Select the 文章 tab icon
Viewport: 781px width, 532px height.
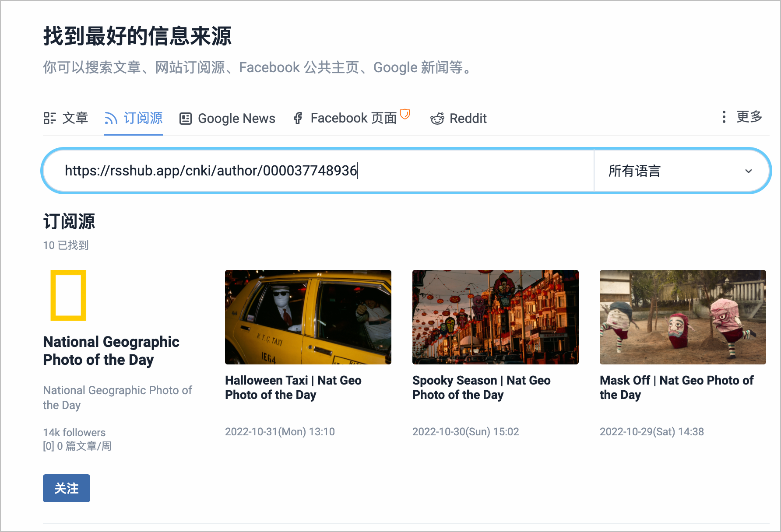click(x=50, y=118)
